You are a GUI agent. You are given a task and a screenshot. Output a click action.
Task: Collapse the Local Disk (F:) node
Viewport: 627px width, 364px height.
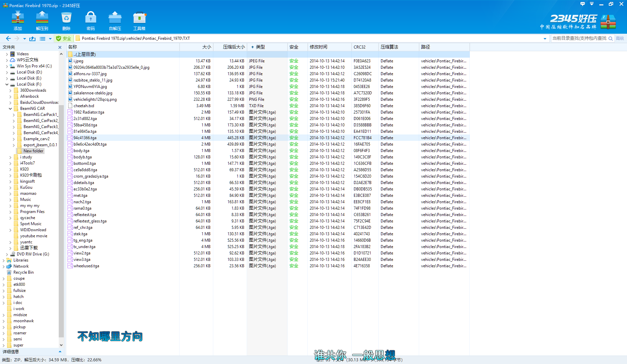[x=7, y=84]
